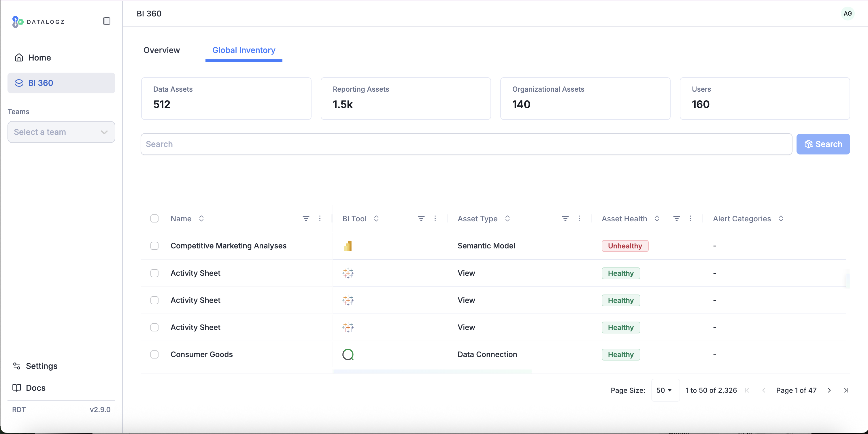
Task: Open the Docs link
Action: coord(35,388)
